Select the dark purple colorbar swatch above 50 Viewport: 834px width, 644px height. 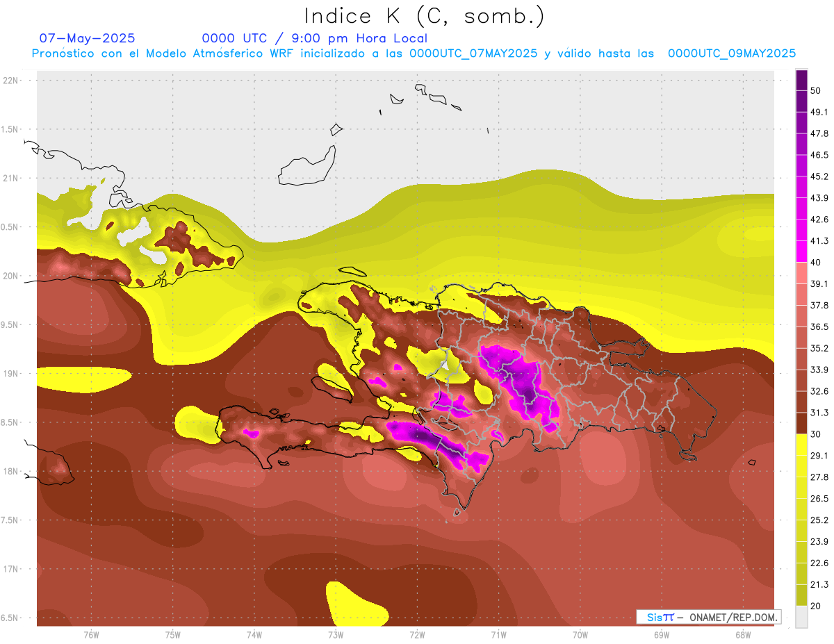[801, 80]
